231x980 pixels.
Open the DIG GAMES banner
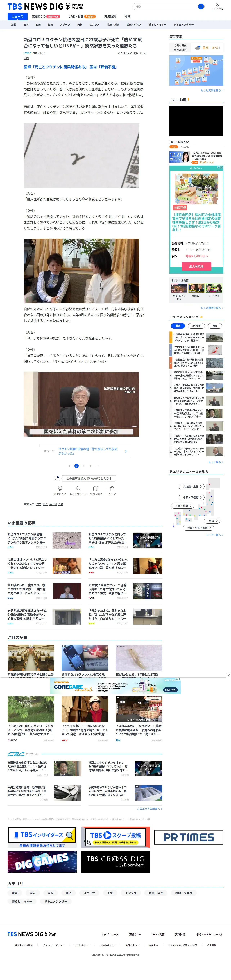42,862
